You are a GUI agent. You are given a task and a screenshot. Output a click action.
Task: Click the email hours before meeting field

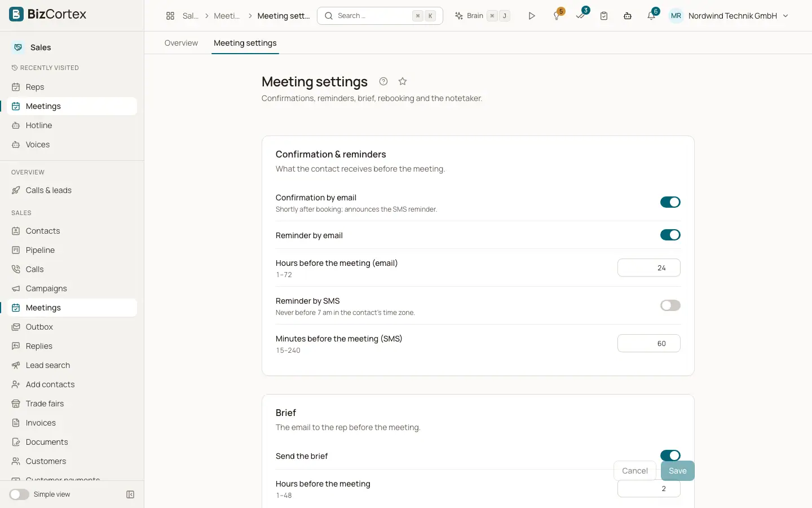[649, 268]
